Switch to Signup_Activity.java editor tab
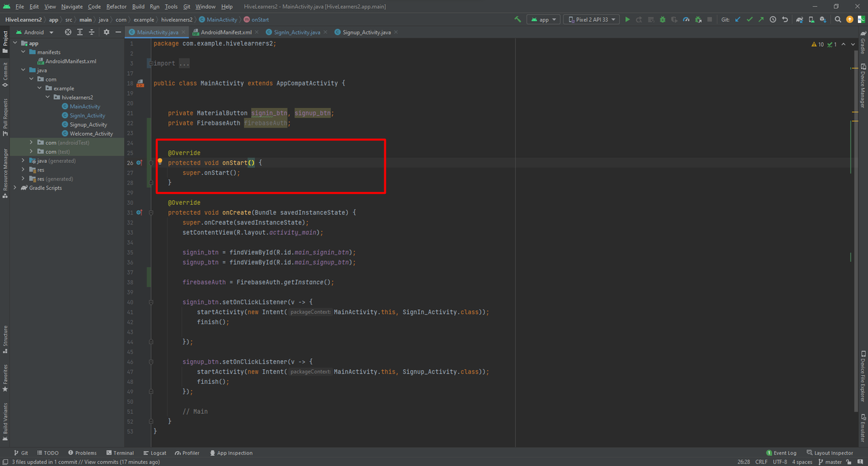 366,32
